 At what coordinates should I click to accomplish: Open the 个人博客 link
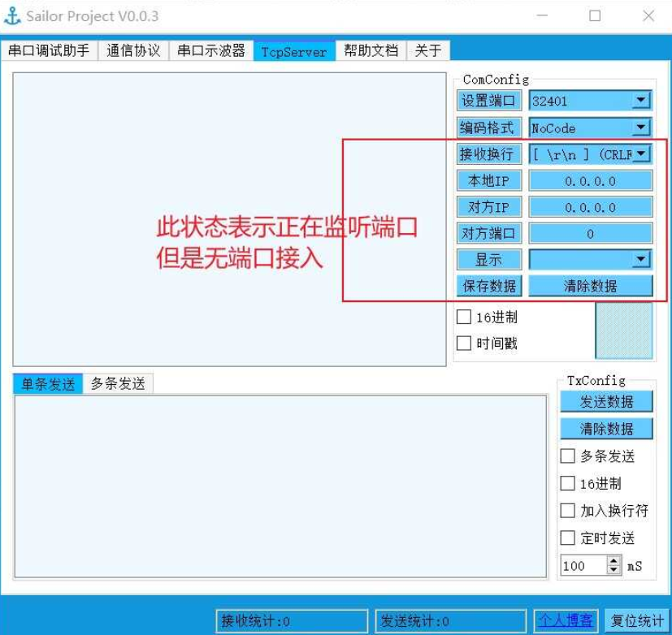click(566, 618)
